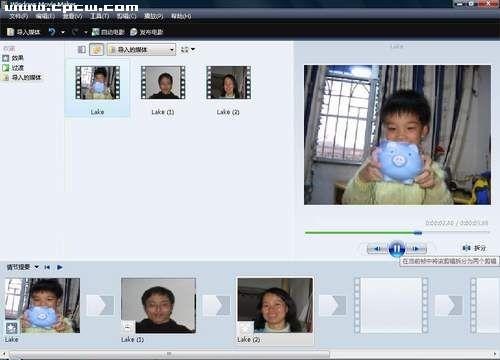500x360 pixels.
Task: Click the preview monitor video image
Action: (397, 135)
